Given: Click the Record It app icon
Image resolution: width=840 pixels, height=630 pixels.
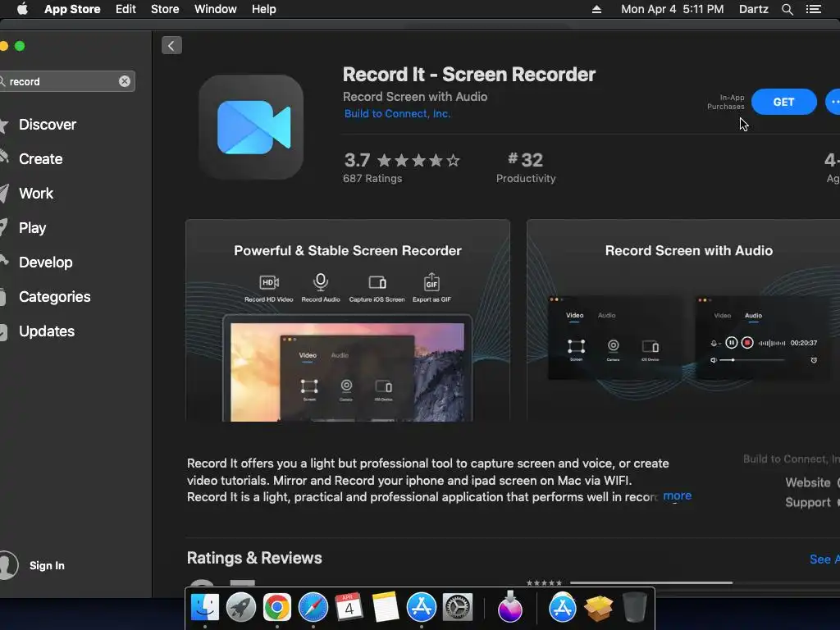Looking at the screenshot, I should point(251,127).
